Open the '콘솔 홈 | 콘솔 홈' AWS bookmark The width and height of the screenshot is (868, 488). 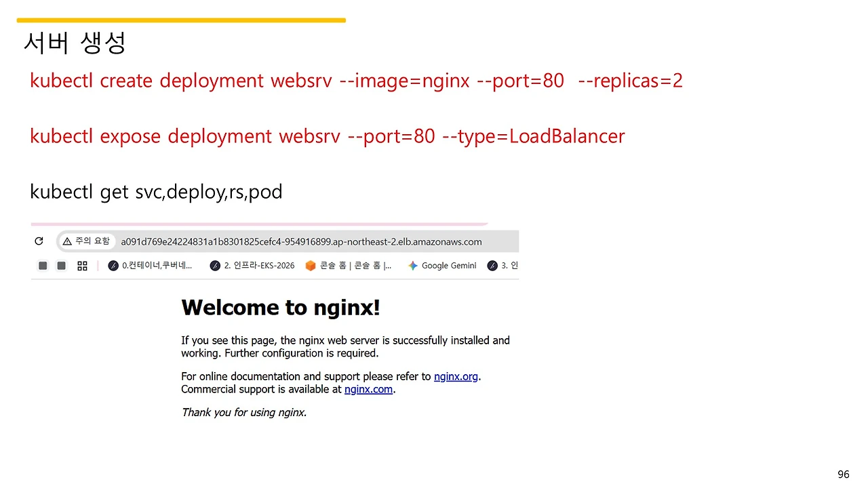pos(349,266)
